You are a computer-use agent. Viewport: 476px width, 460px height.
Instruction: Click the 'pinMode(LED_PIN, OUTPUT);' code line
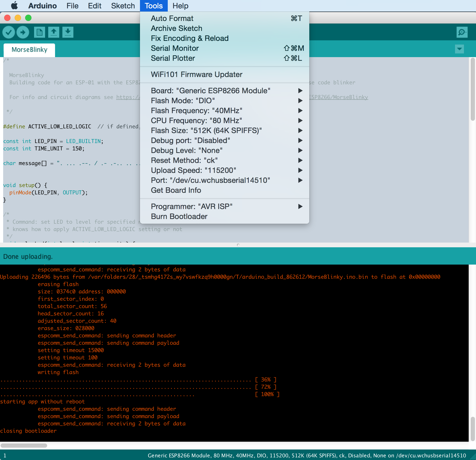coord(48,193)
